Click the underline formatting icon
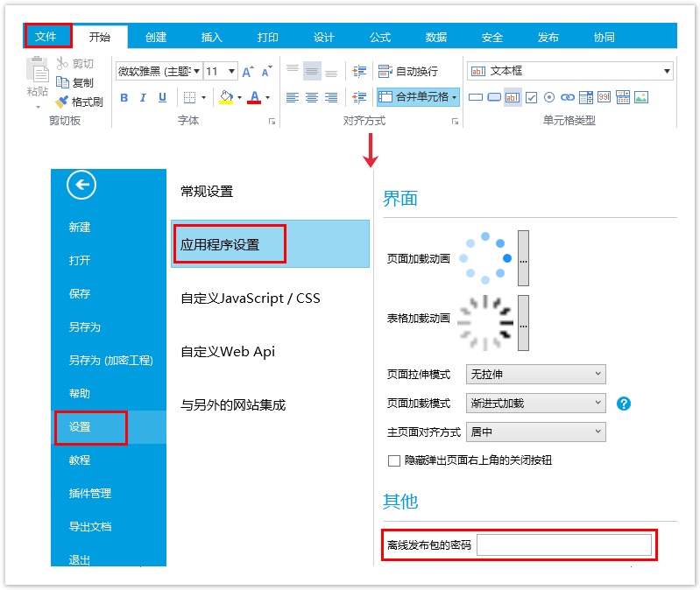The height and width of the screenshot is (590, 700). 162,98
